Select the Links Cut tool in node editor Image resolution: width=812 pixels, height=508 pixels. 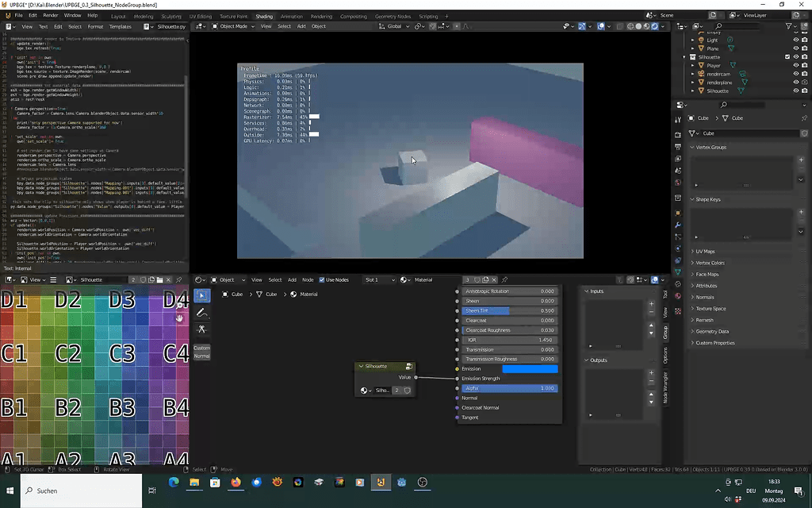(202, 329)
